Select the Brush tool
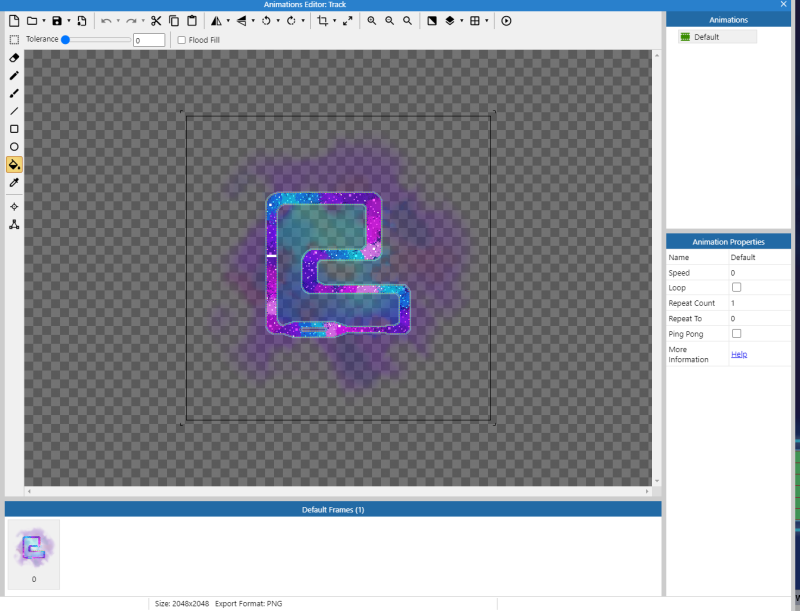This screenshot has height=611, width=800. click(14, 93)
